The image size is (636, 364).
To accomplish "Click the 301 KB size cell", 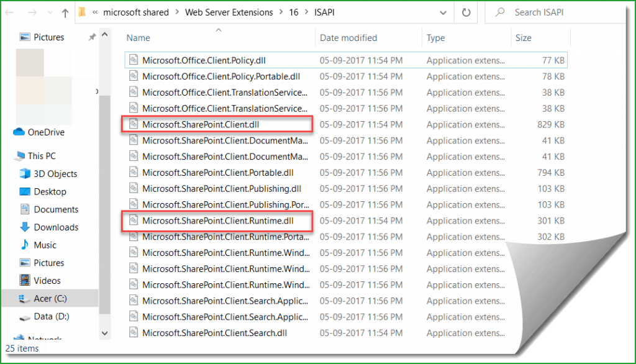I will tap(551, 221).
